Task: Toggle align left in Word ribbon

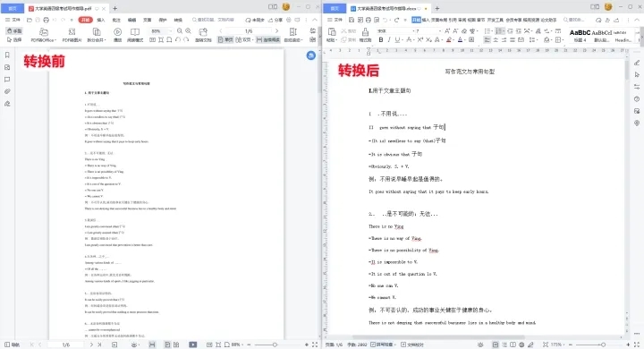Action: click(487, 40)
